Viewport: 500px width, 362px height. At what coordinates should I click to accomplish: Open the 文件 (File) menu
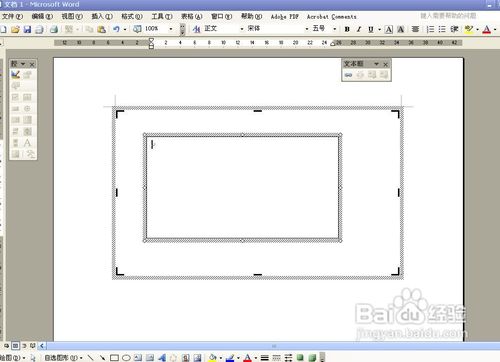tap(12, 16)
